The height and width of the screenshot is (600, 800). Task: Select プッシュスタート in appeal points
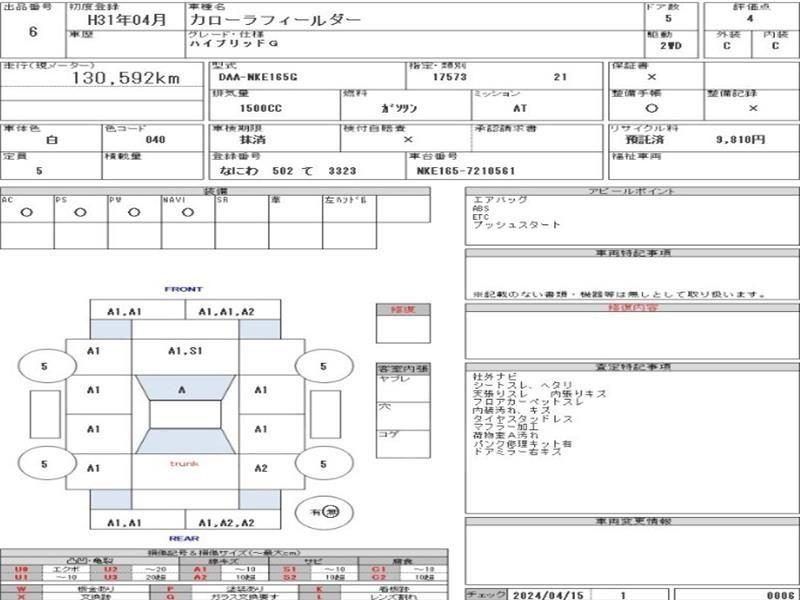(516, 224)
